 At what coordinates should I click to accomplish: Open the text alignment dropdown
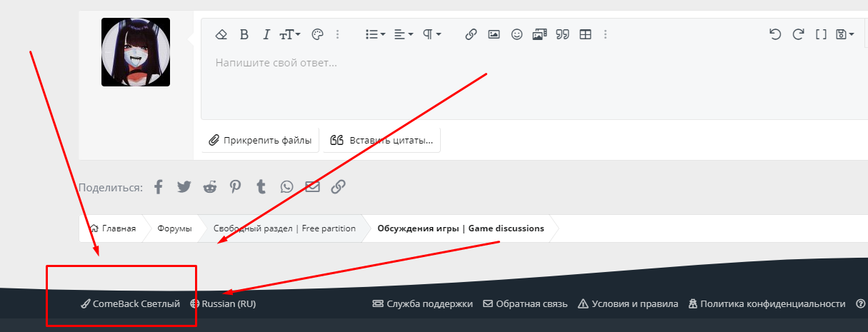[x=404, y=34]
